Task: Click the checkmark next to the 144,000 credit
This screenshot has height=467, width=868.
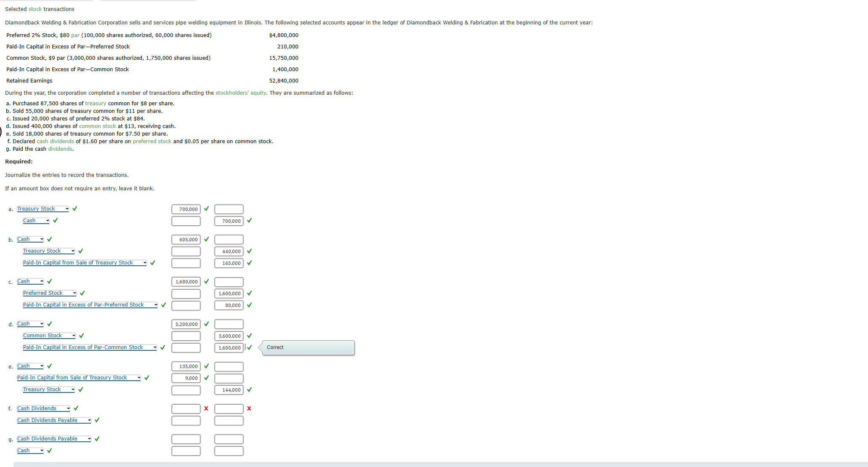Action: (250, 390)
